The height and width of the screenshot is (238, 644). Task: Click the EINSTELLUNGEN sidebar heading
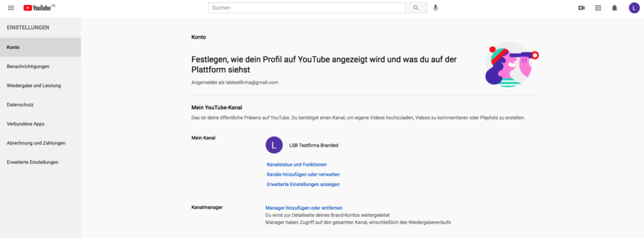click(28, 28)
